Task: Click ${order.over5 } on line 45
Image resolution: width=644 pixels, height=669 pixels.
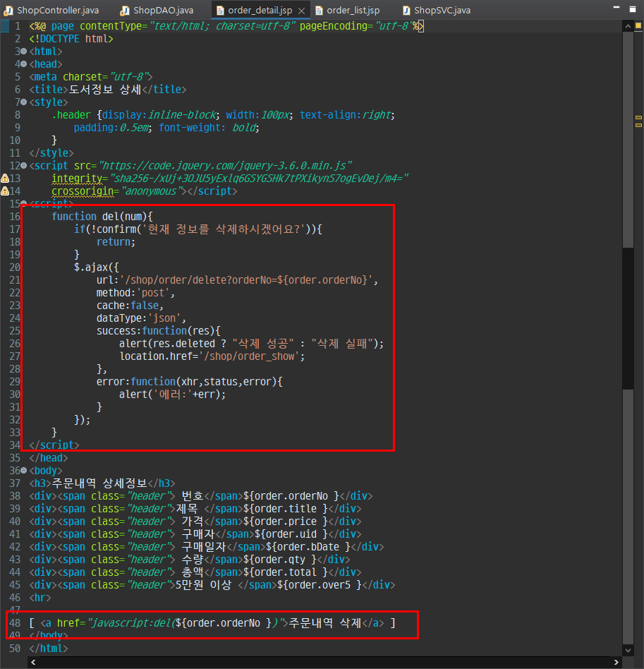Action: tap(319, 585)
